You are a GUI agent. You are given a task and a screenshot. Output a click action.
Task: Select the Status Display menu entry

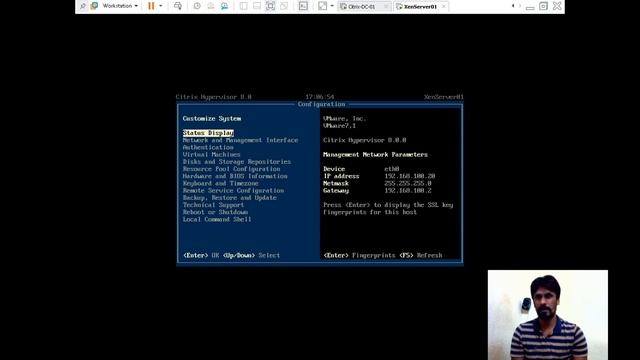(x=208, y=133)
